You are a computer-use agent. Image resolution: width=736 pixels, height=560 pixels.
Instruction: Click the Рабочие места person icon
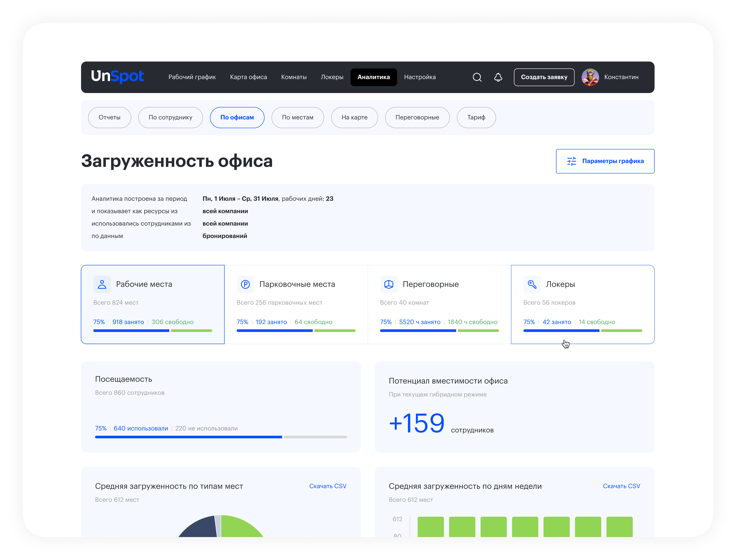[x=102, y=284]
